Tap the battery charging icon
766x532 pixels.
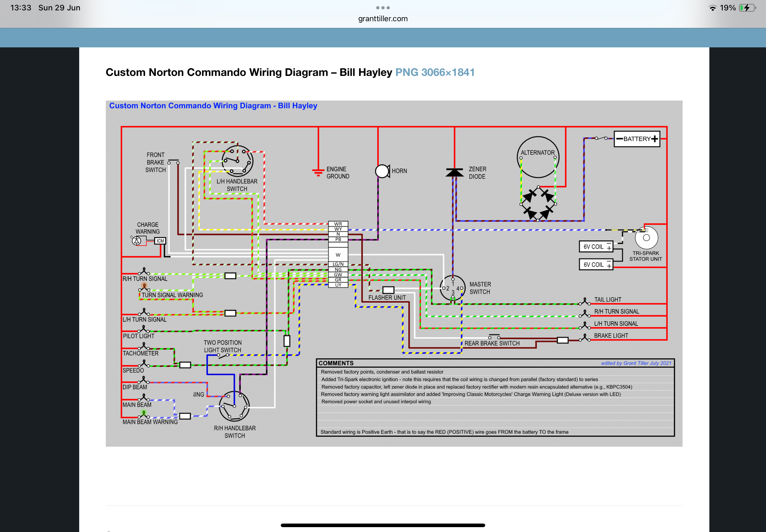pyautogui.click(x=747, y=8)
